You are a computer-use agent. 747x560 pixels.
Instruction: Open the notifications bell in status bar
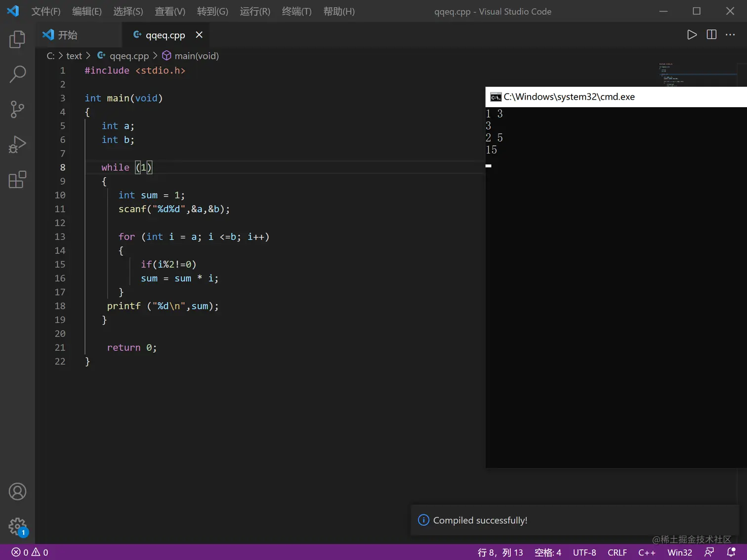(x=731, y=552)
